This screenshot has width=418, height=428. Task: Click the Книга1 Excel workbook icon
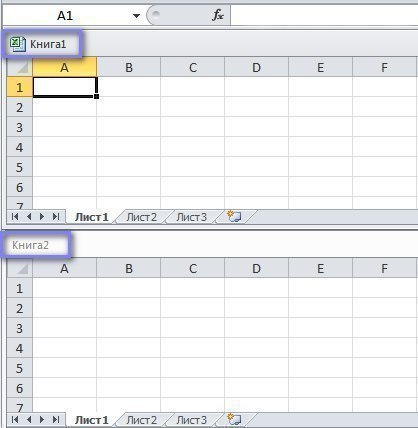(18, 44)
